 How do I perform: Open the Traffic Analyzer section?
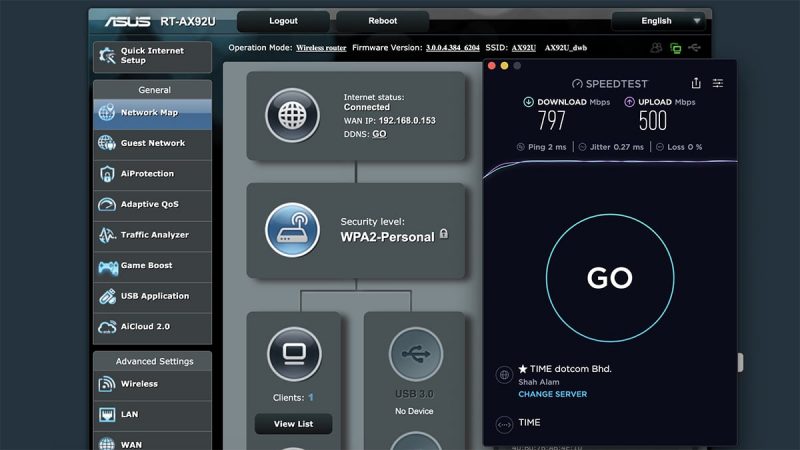pos(153,235)
